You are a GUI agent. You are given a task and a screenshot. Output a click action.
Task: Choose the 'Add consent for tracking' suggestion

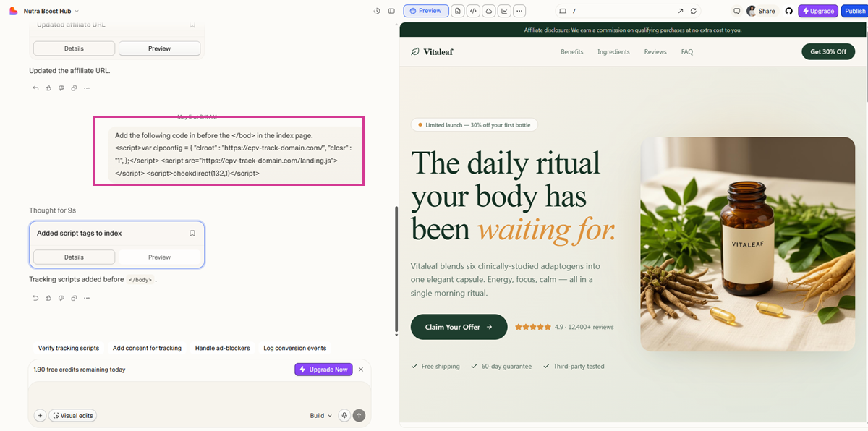pos(147,348)
